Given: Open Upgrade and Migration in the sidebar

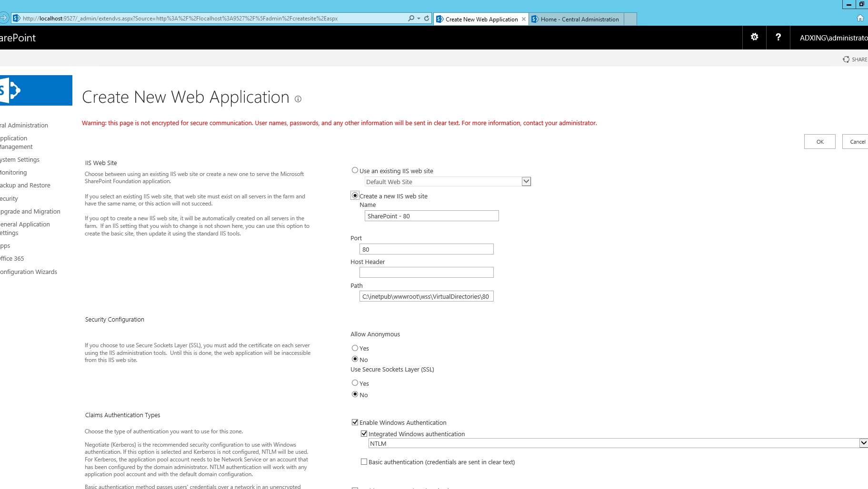Looking at the screenshot, I should (30, 212).
